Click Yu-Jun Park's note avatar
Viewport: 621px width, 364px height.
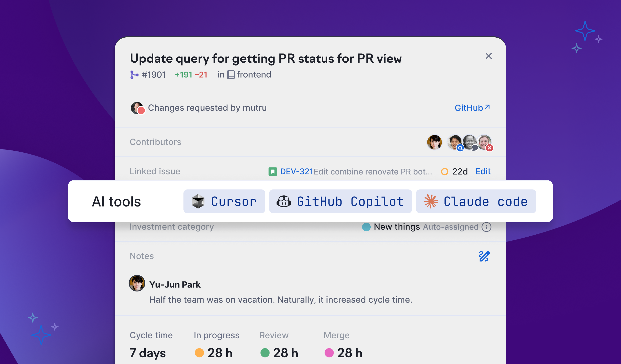click(x=137, y=283)
